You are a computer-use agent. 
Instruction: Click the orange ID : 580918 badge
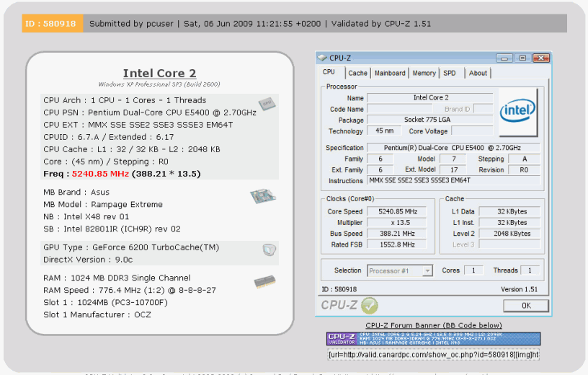(x=52, y=23)
